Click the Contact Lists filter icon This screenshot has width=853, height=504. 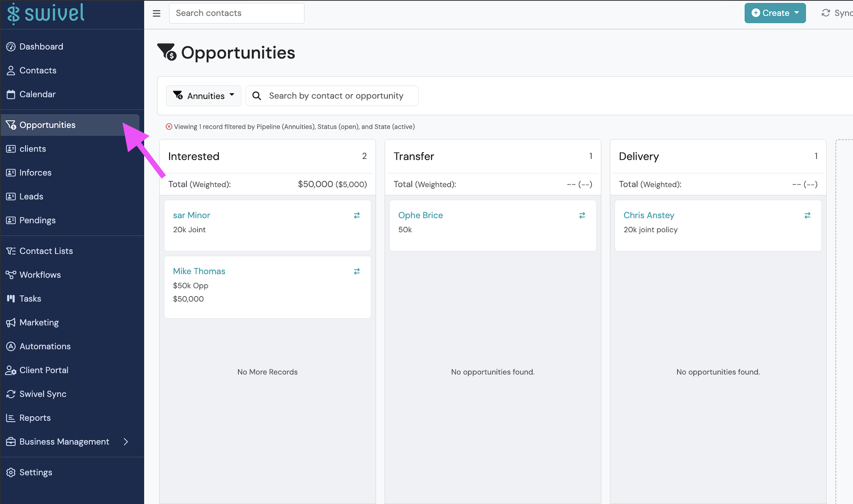point(11,251)
